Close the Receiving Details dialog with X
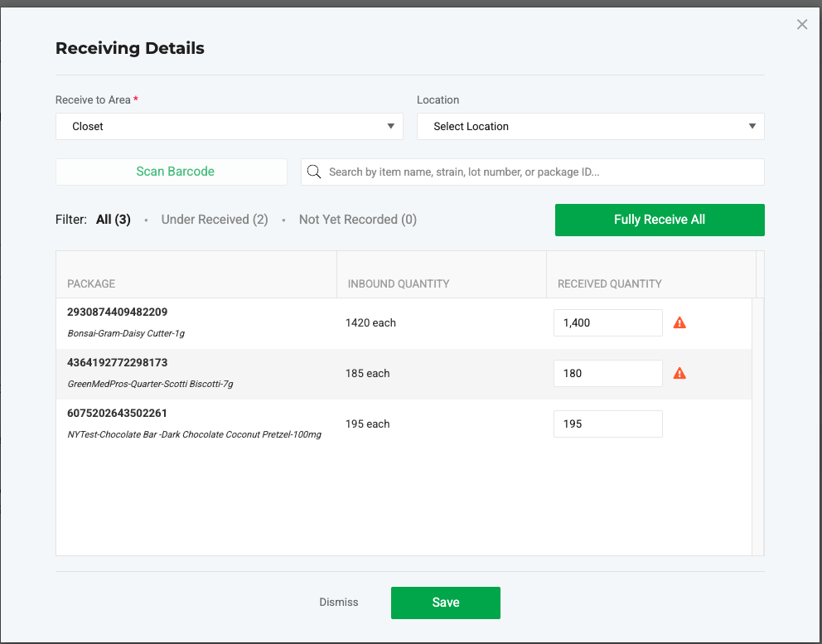The image size is (822, 644). 801,24
